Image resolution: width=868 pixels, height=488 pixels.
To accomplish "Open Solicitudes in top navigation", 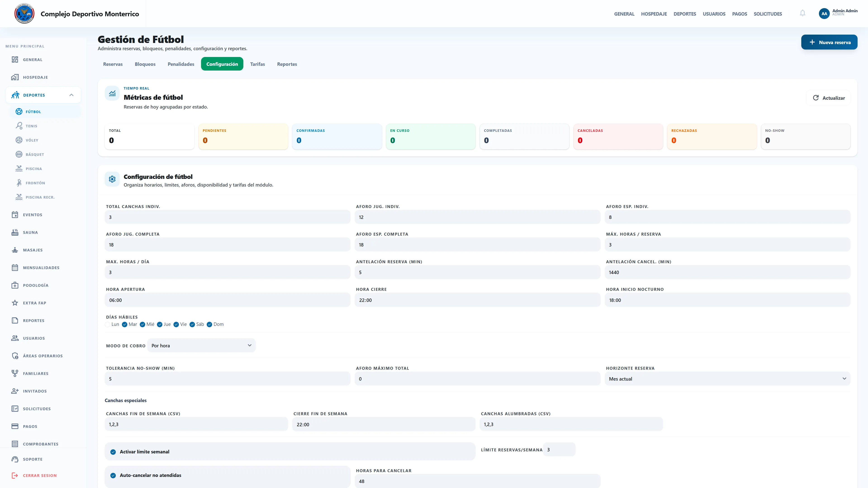I will (x=768, y=14).
